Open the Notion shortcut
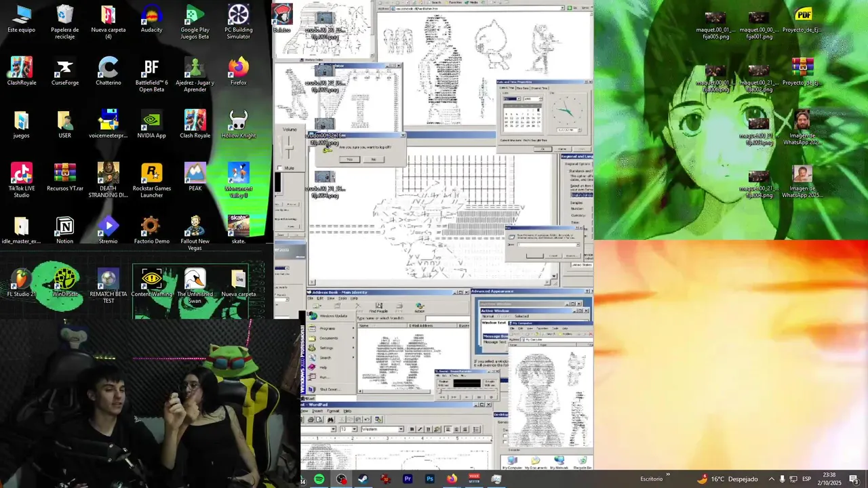Viewport: 868px width, 488px height. click(x=65, y=230)
